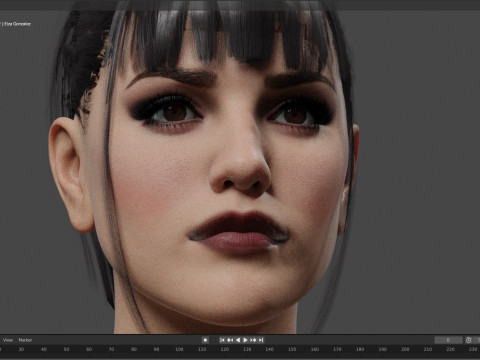Open the timeline View menu
Viewport: 480px width, 360px height.
[x=8, y=340]
